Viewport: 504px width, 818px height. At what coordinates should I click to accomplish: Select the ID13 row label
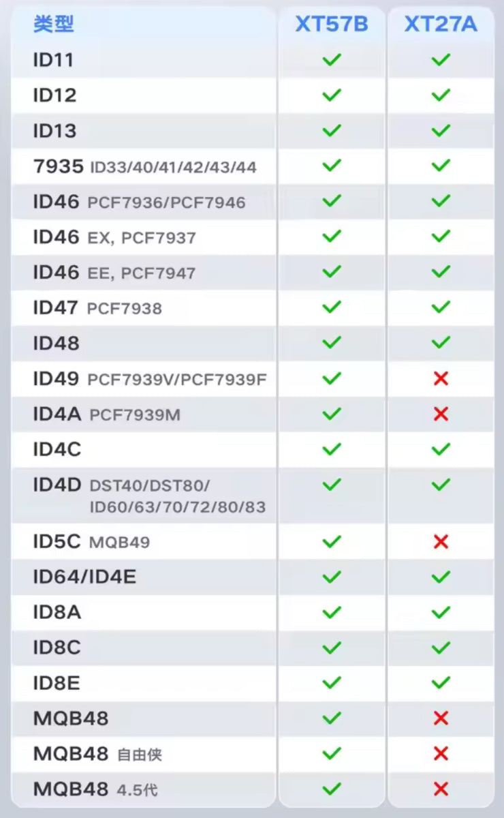[x=54, y=131]
